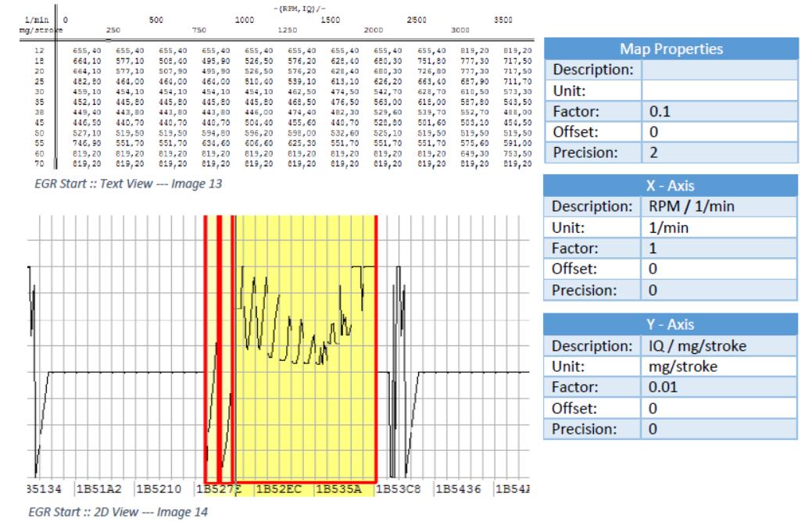Click the Y-Axis unit mg/stroke cell
The height and width of the screenshot is (522, 812).
click(719, 366)
